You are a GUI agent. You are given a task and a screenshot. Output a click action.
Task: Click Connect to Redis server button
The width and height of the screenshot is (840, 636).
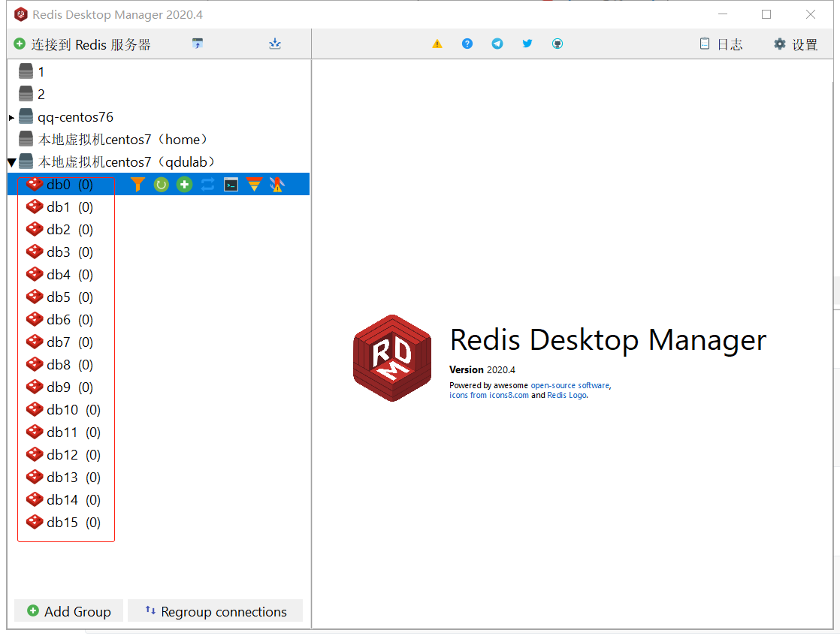click(x=82, y=44)
